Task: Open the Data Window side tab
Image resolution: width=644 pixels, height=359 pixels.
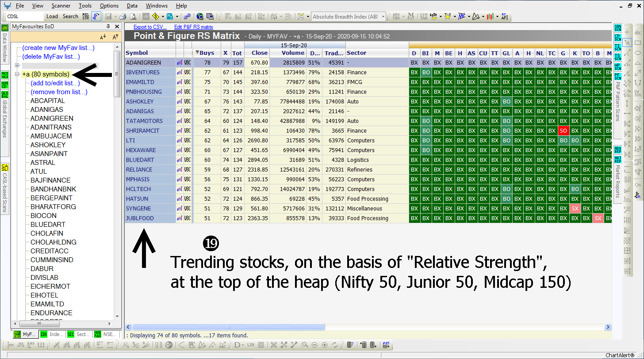Action: point(4,43)
